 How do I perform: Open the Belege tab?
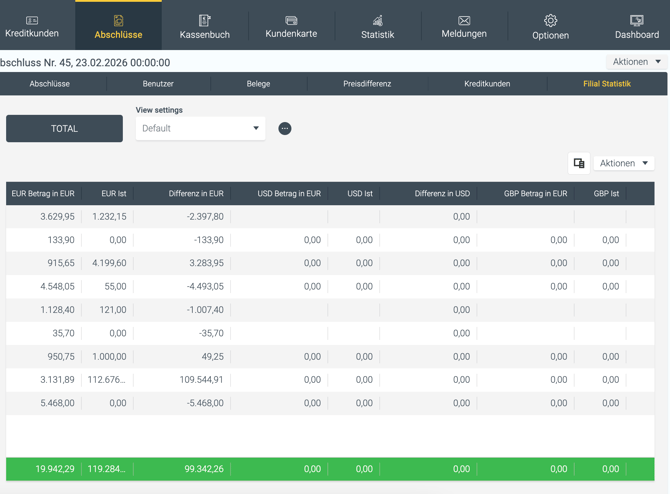point(258,84)
